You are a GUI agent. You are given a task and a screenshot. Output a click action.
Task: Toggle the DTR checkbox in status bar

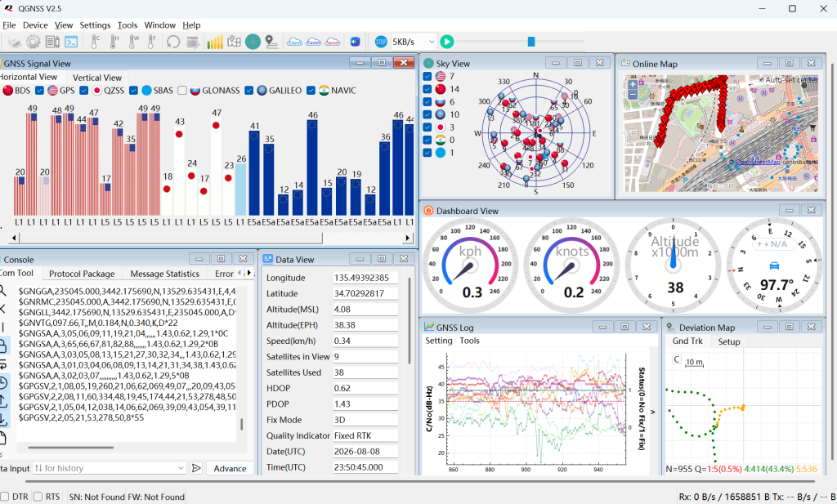(5, 497)
